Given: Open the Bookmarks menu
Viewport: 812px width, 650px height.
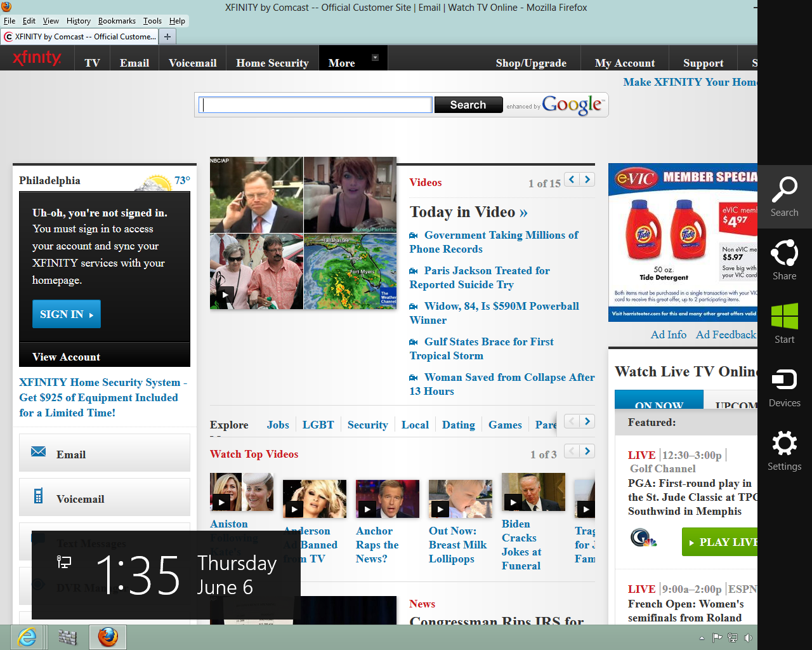Looking at the screenshot, I should point(117,21).
